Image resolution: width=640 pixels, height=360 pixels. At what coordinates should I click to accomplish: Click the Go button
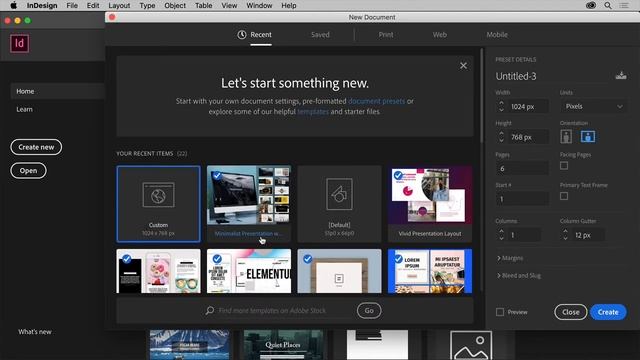(369, 311)
